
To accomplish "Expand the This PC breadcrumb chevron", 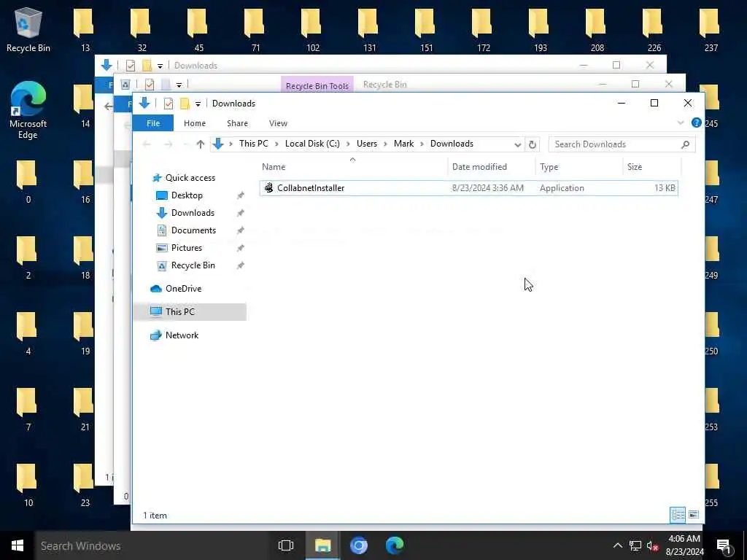I will 276,144.
